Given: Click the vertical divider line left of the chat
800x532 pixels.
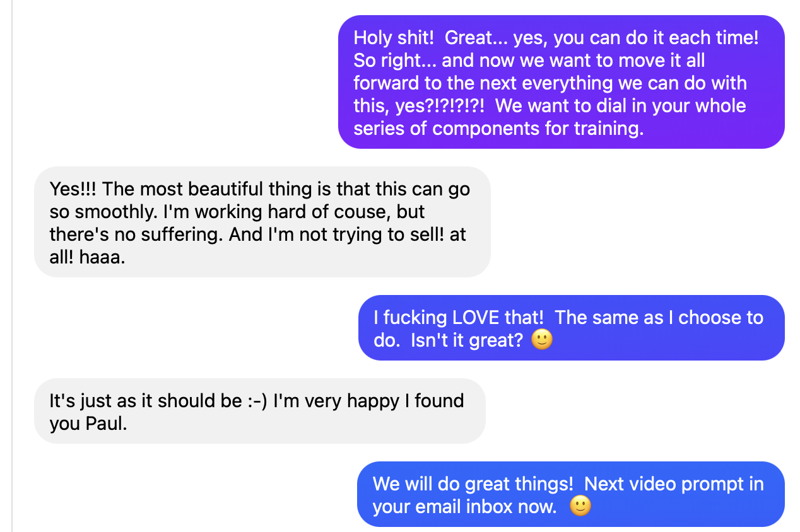Looking at the screenshot, I should [x=12, y=266].
